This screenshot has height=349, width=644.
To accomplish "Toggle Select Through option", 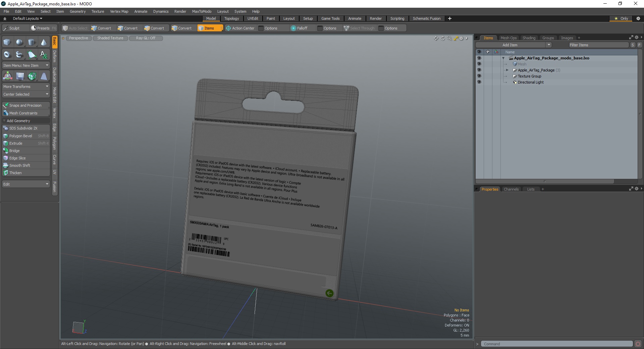I will coord(359,28).
